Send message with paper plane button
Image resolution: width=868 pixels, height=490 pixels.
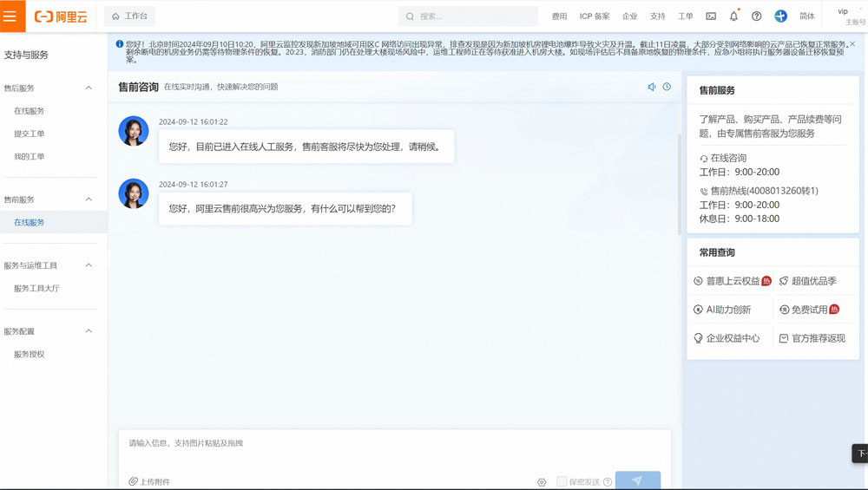pyautogui.click(x=638, y=480)
